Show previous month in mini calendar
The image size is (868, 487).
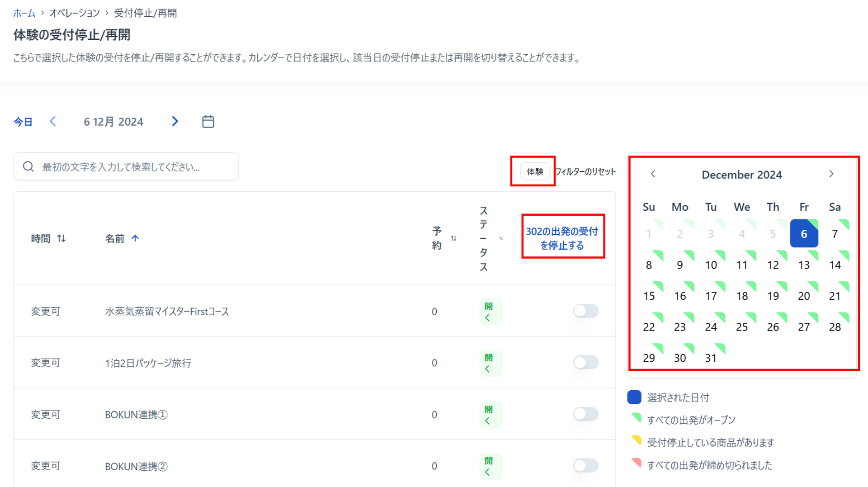point(653,174)
